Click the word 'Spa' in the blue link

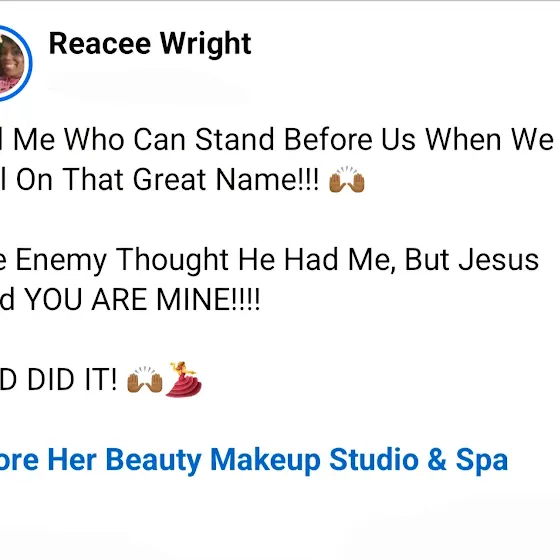click(482, 461)
